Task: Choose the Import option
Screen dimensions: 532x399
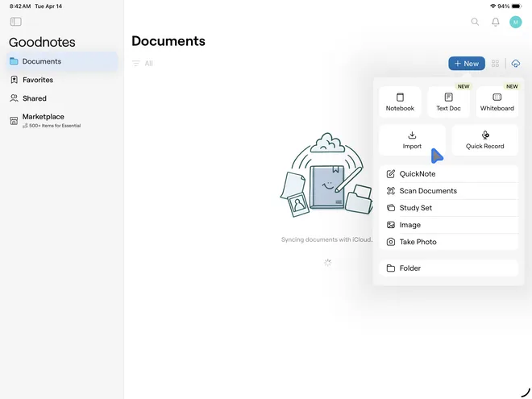Action: point(412,139)
